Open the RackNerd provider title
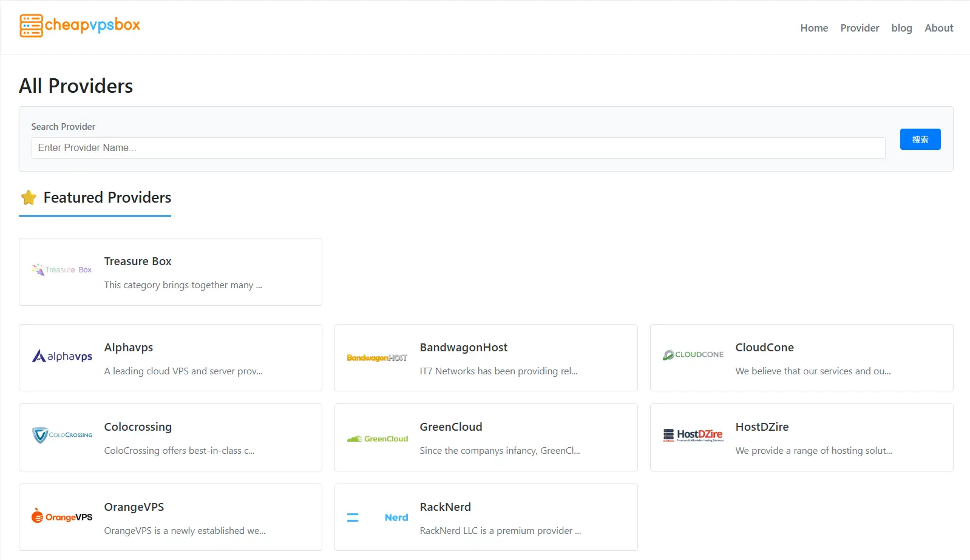The width and height of the screenshot is (970, 560). click(x=446, y=507)
